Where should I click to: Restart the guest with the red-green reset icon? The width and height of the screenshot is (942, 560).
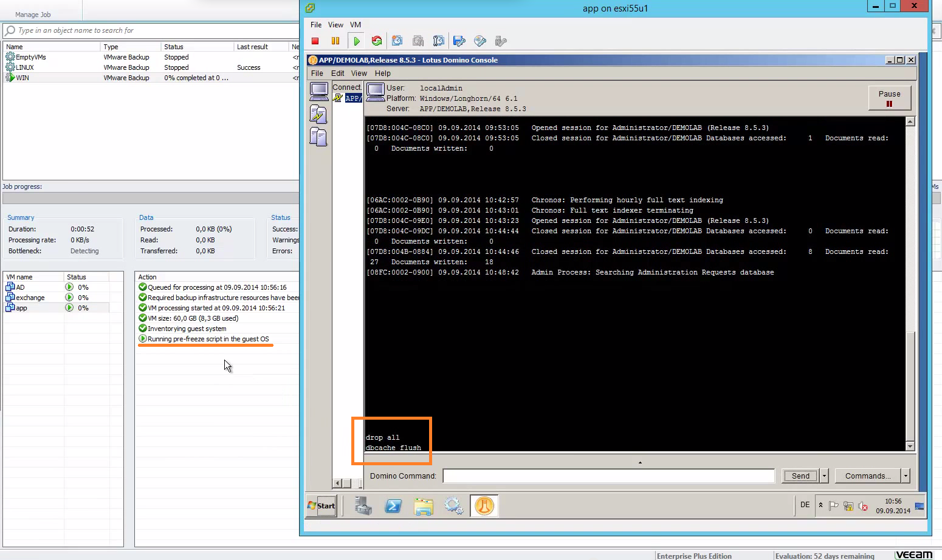tap(377, 41)
